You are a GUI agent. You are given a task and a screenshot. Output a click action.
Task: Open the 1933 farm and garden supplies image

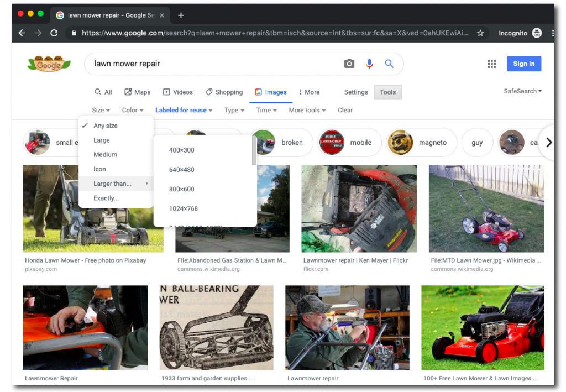[x=216, y=328]
